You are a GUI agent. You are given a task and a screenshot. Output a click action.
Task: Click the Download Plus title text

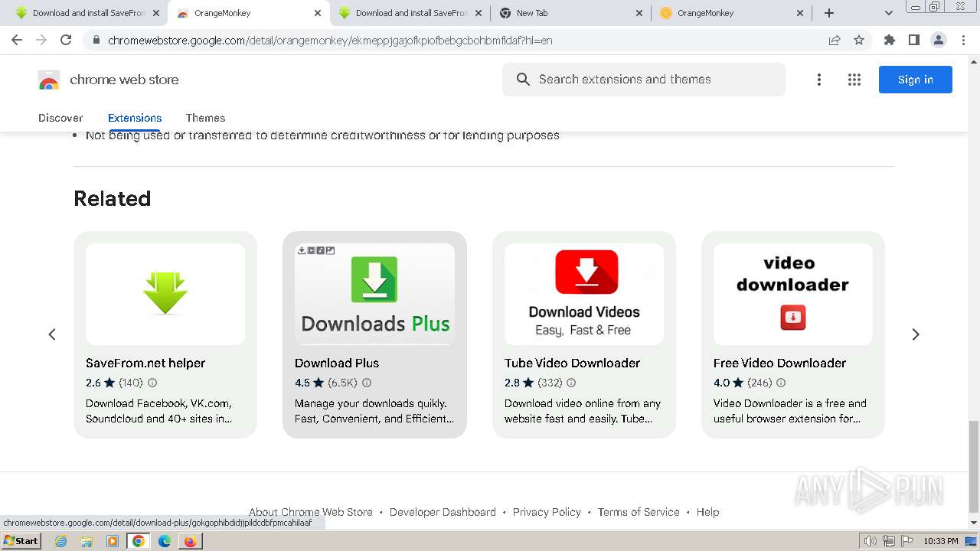point(337,363)
